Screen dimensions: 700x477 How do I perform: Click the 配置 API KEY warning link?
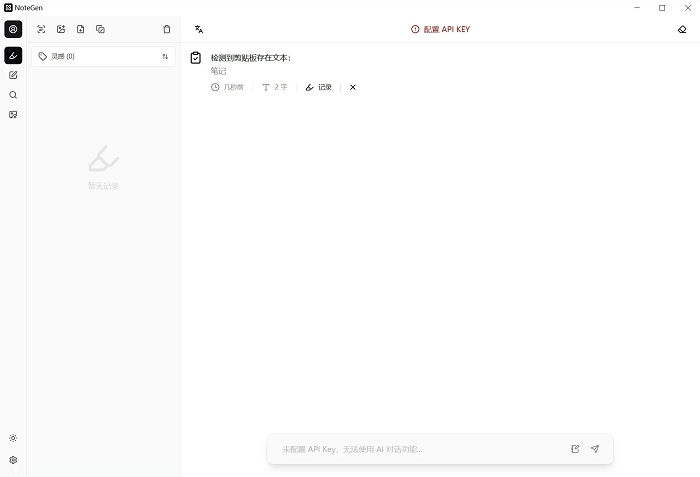pos(440,29)
